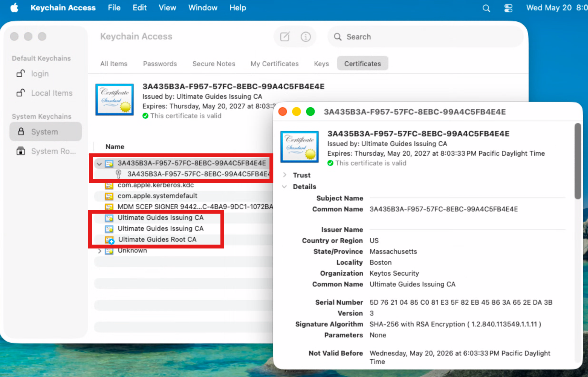
Task: Open the Edit menu
Action: coord(140,8)
